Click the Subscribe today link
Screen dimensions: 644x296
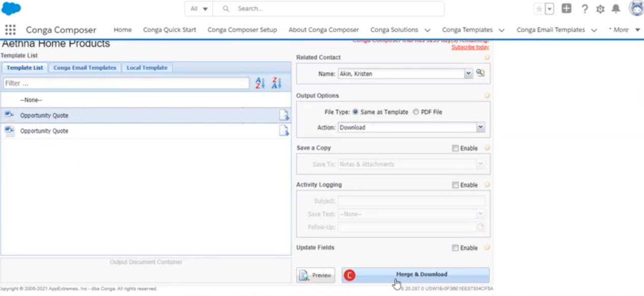coord(470,47)
